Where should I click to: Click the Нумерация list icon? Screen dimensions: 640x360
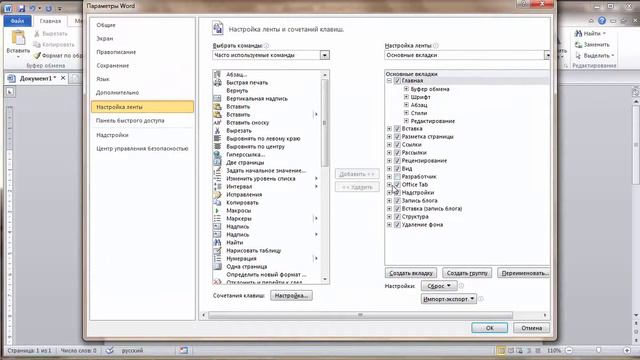click(x=217, y=258)
